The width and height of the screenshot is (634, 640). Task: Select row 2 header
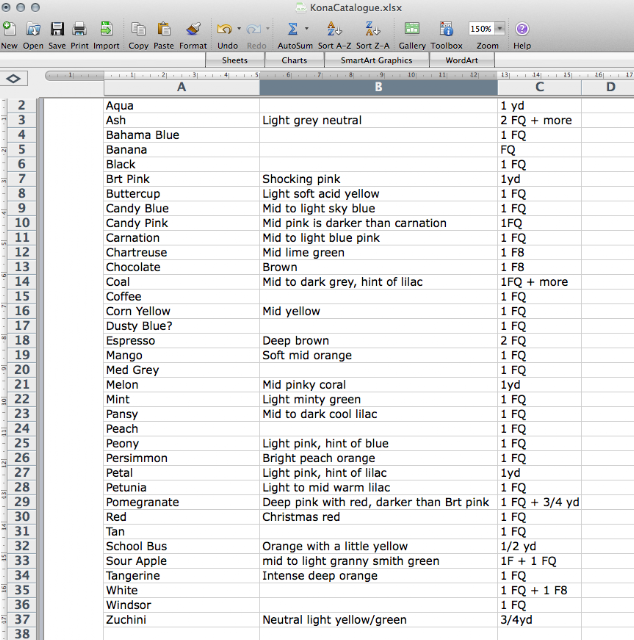[x=22, y=105]
